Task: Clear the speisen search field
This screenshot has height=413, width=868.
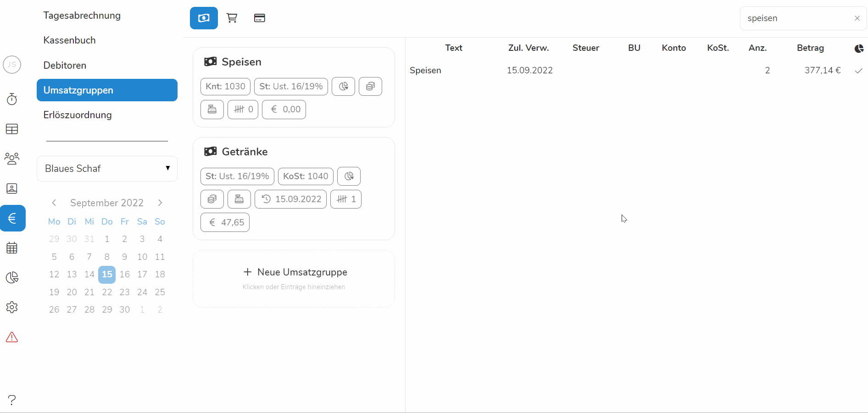Action: 857,18
